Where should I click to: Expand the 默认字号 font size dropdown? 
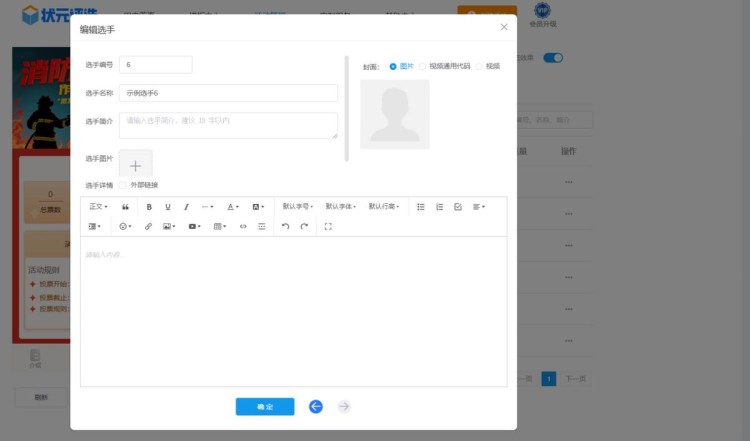click(297, 207)
